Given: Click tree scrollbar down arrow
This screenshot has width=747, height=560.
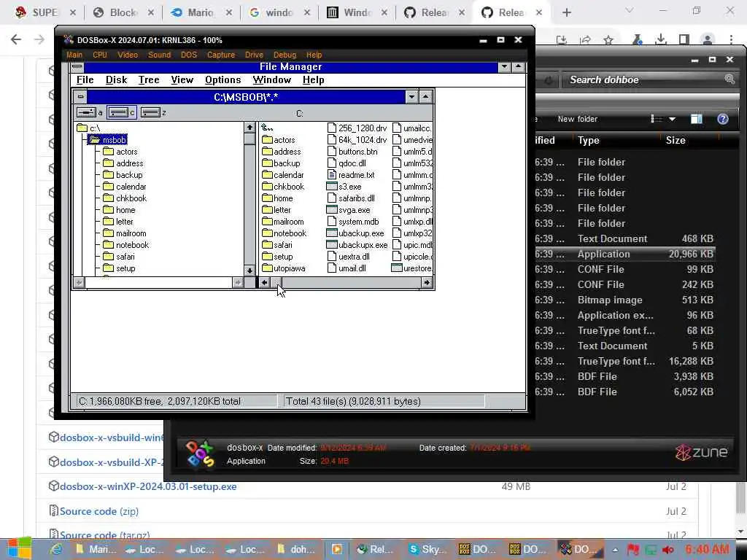Looking at the screenshot, I should coord(249,271).
